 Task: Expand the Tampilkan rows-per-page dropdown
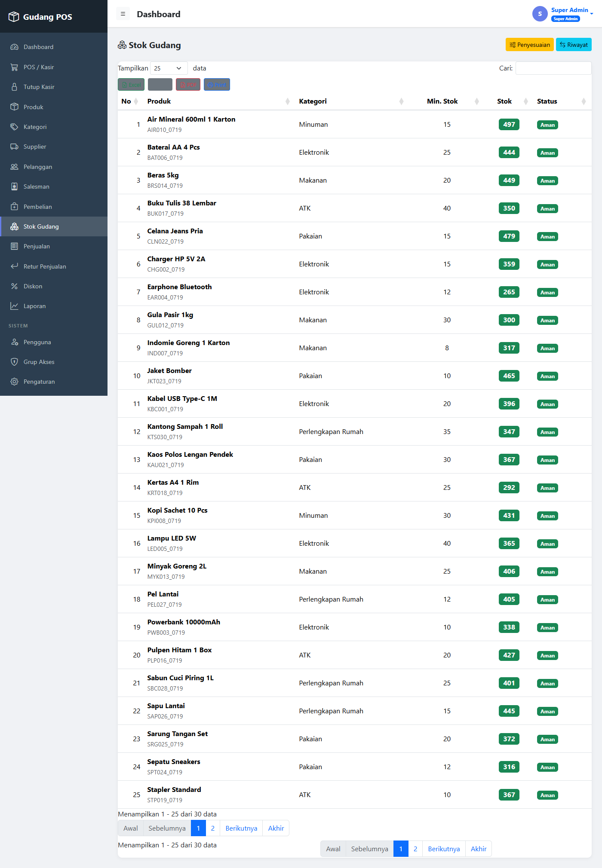click(x=169, y=68)
